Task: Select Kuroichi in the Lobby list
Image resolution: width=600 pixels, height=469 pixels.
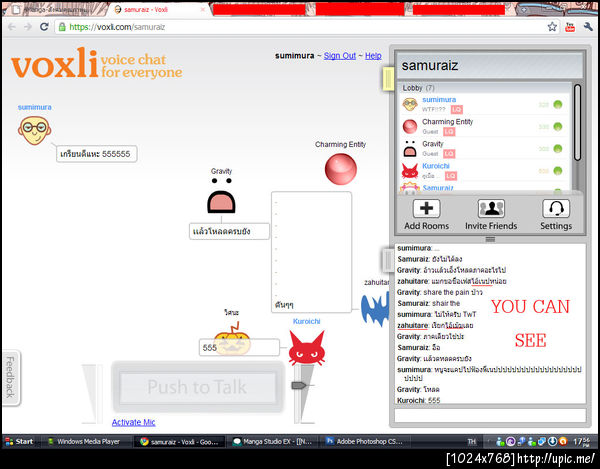Action: pos(485,171)
